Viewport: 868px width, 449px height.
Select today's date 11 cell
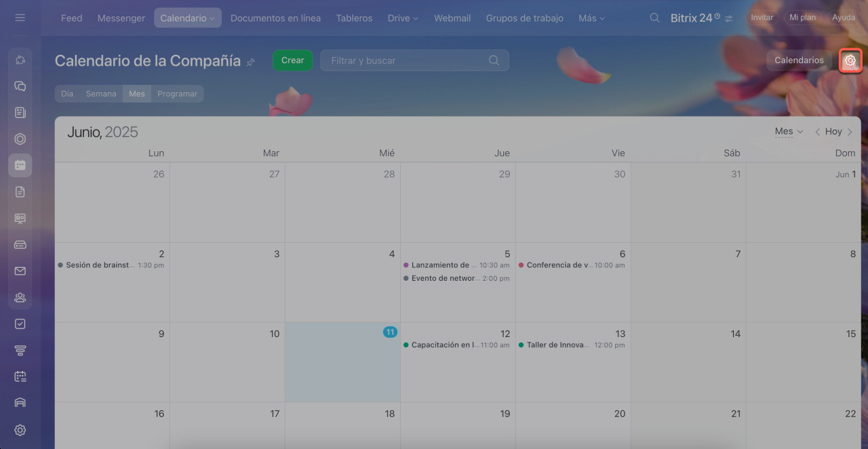tap(342, 362)
